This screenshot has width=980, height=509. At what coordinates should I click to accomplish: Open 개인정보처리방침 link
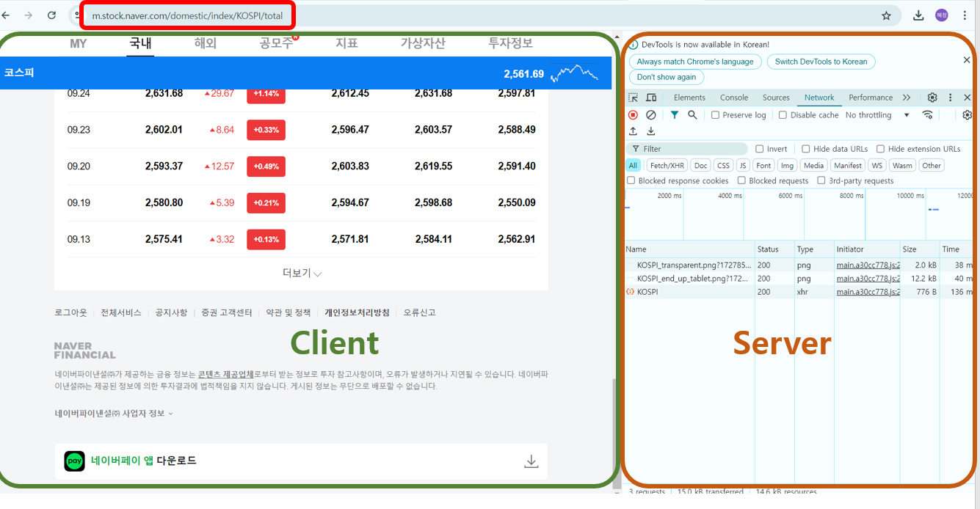[x=357, y=312]
